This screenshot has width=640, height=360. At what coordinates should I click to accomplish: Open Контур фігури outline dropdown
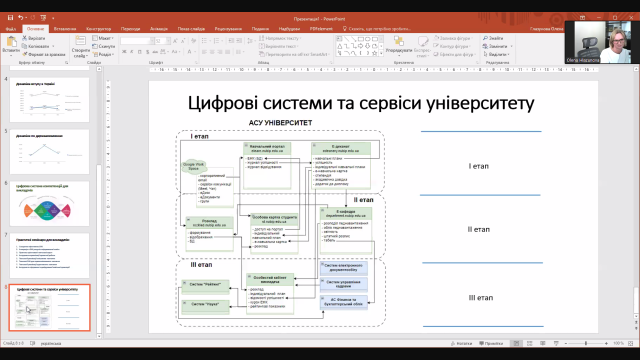point(453,46)
